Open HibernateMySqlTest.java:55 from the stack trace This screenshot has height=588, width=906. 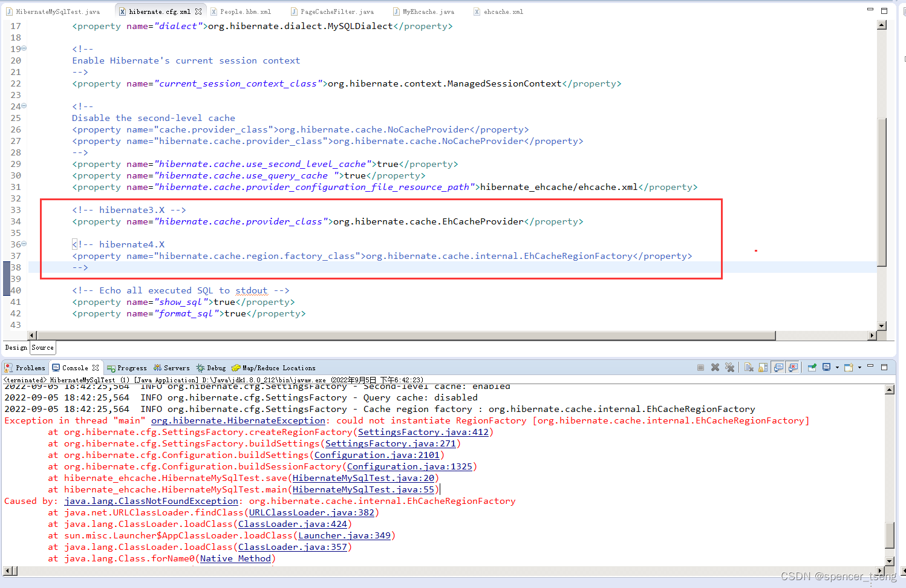(363, 489)
